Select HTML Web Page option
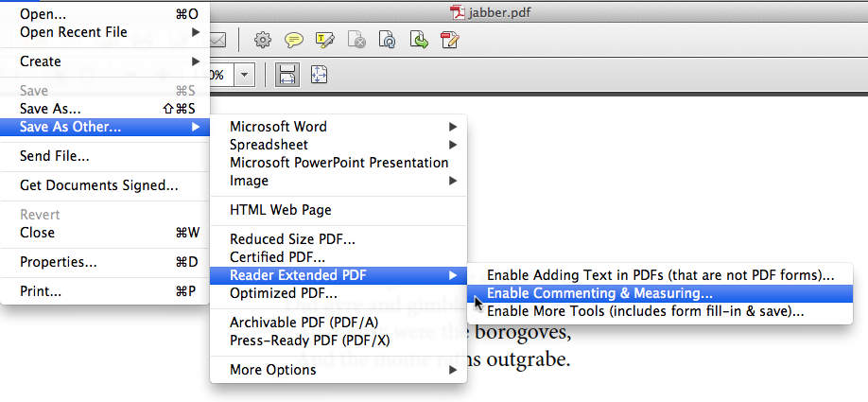 339,210
